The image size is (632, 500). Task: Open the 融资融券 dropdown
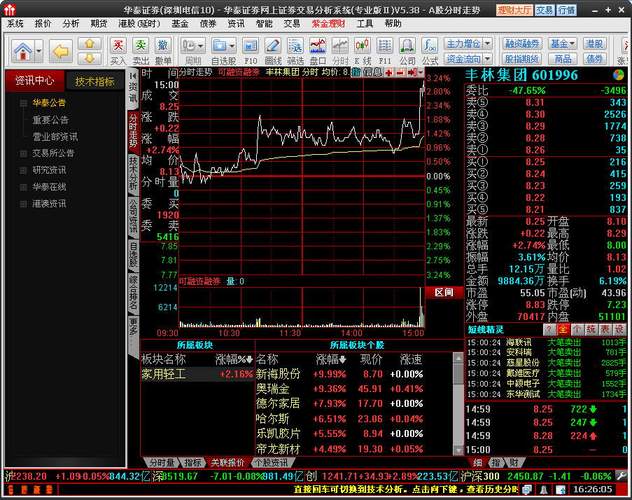[x=522, y=44]
